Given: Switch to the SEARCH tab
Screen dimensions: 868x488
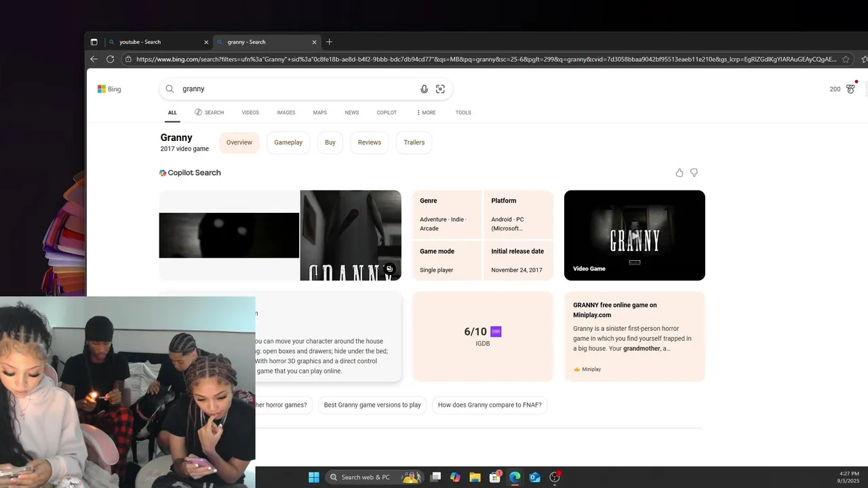Looking at the screenshot, I should (x=209, y=113).
